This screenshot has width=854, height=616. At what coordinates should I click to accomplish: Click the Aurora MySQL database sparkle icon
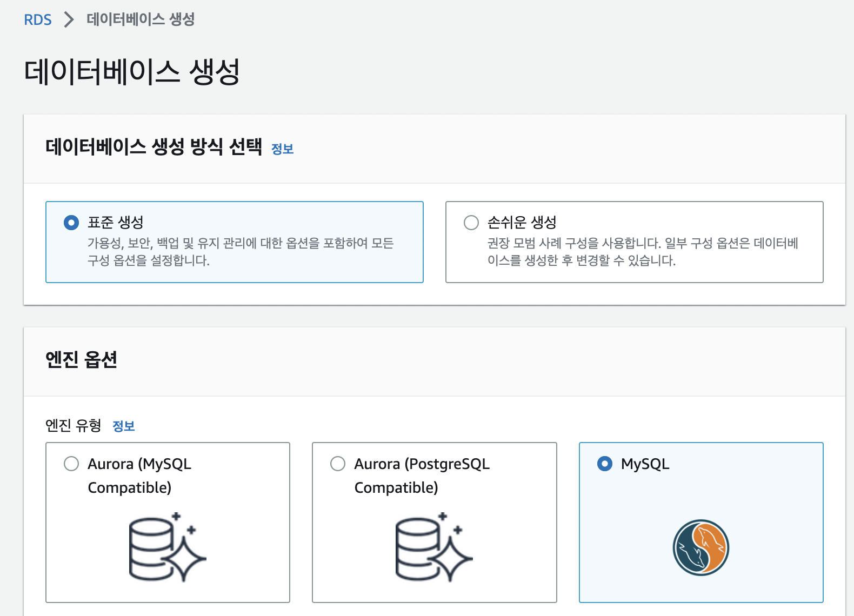(x=168, y=547)
